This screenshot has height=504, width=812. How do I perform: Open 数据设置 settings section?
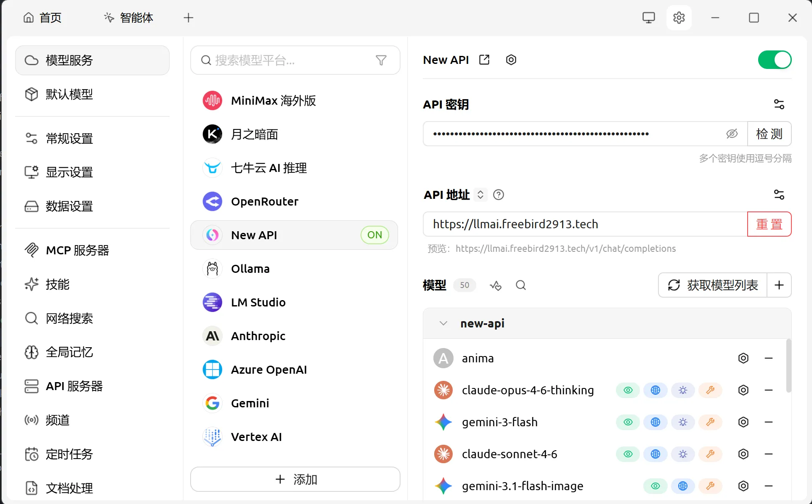92,206
